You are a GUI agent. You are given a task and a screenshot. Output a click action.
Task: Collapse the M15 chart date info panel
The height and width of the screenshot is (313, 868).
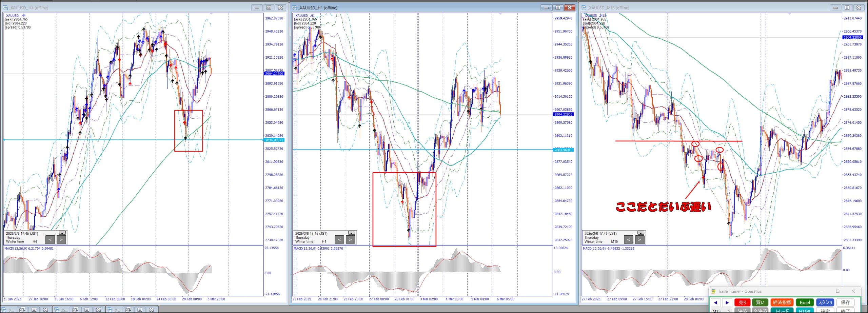(640, 233)
